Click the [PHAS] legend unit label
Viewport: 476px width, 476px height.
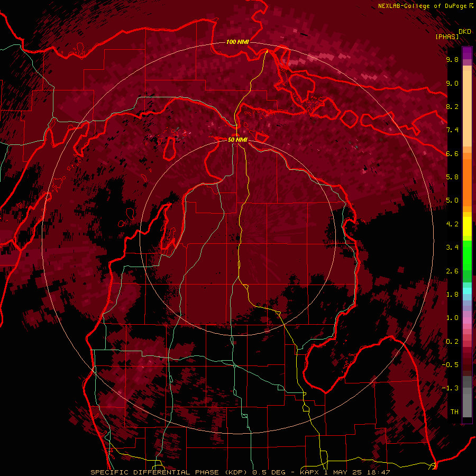coord(447,36)
